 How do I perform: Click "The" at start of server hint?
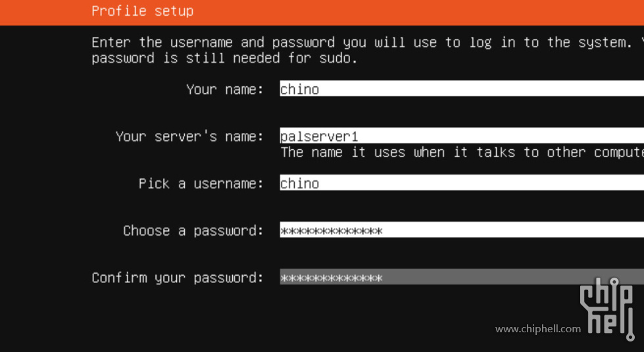pyautogui.click(x=292, y=153)
